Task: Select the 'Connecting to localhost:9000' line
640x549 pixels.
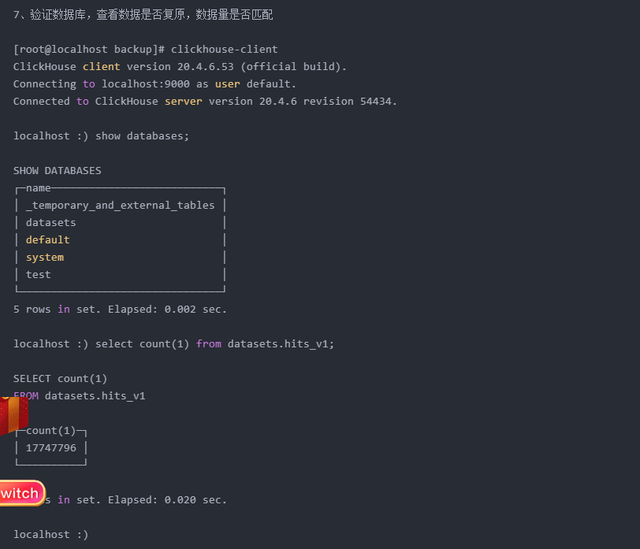Action: point(155,84)
